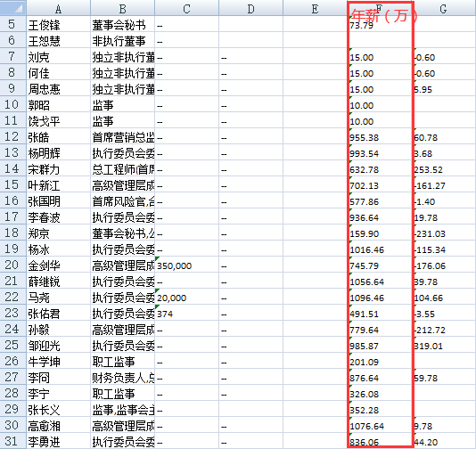Image resolution: width=476 pixels, height=449 pixels.
Task: Click cell with value -231.03
Action: point(444,233)
